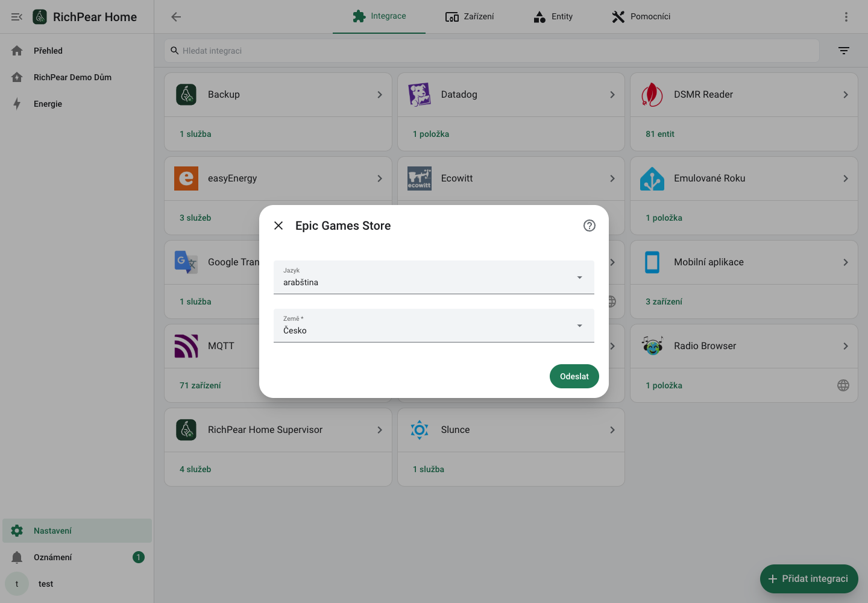868x603 pixels.
Task: Open the integrations filter menu icon
Action: click(844, 51)
